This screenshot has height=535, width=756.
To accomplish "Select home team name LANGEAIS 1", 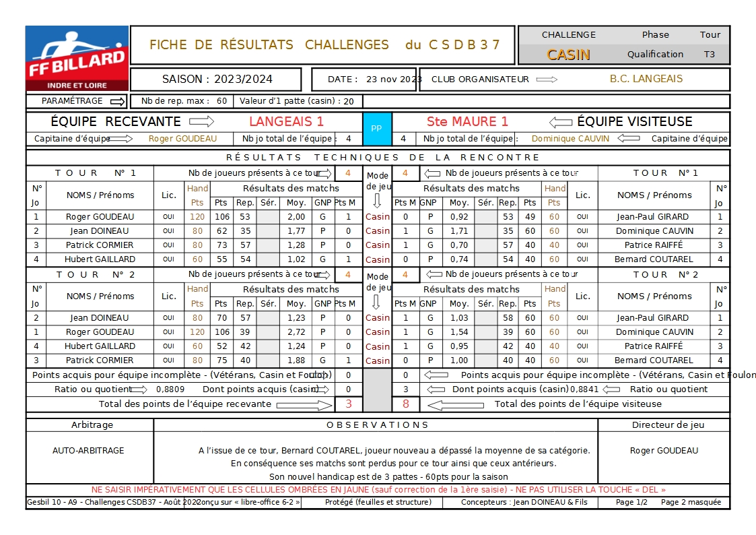I will [x=286, y=121].
